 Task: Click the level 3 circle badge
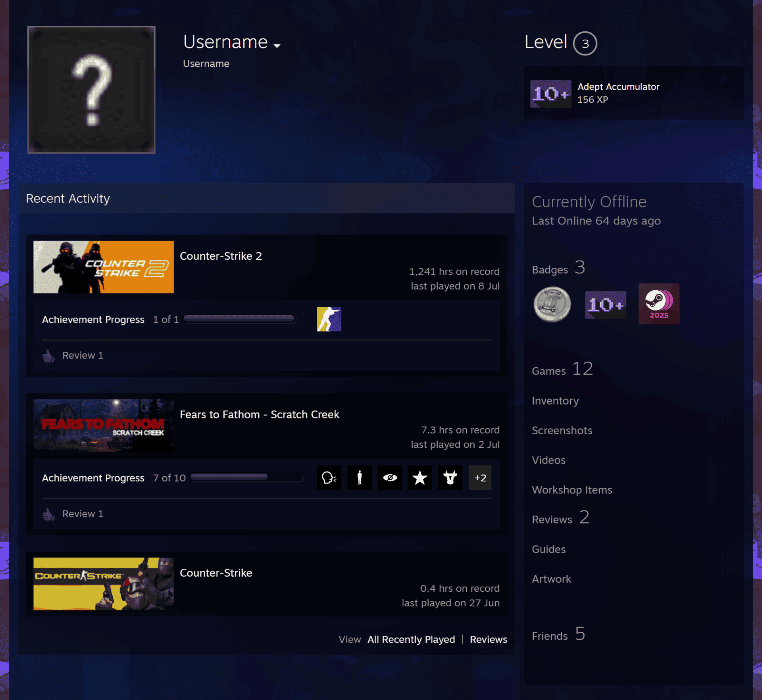[x=585, y=43]
